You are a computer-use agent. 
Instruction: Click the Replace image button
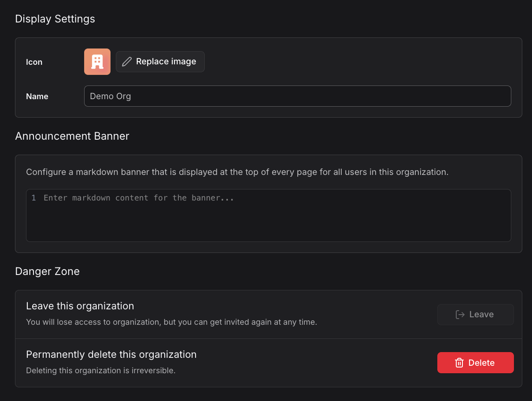[160, 62]
